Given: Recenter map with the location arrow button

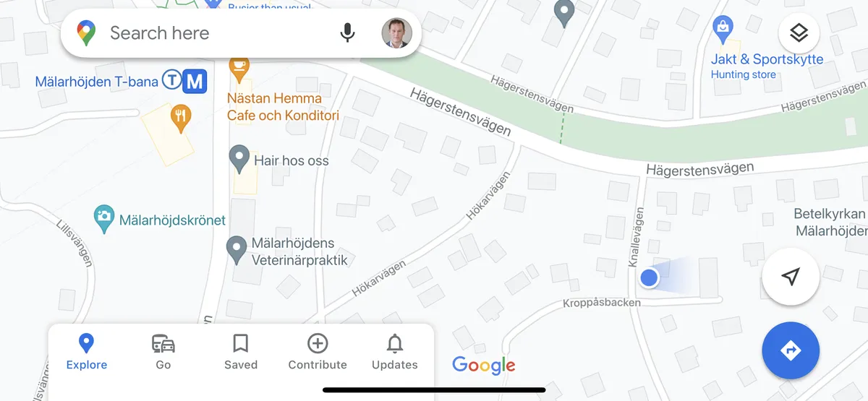Looking at the screenshot, I should tap(791, 277).
